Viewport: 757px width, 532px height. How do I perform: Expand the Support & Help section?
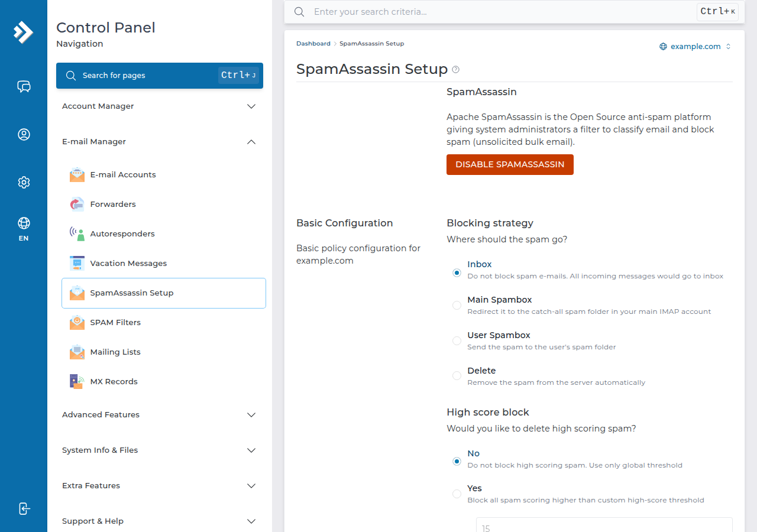pos(160,521)
